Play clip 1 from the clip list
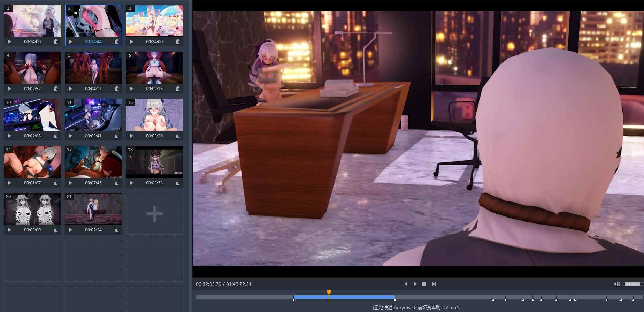Image resolution: width=644 pixels, height=312 pixels. (x=9, y=42)
